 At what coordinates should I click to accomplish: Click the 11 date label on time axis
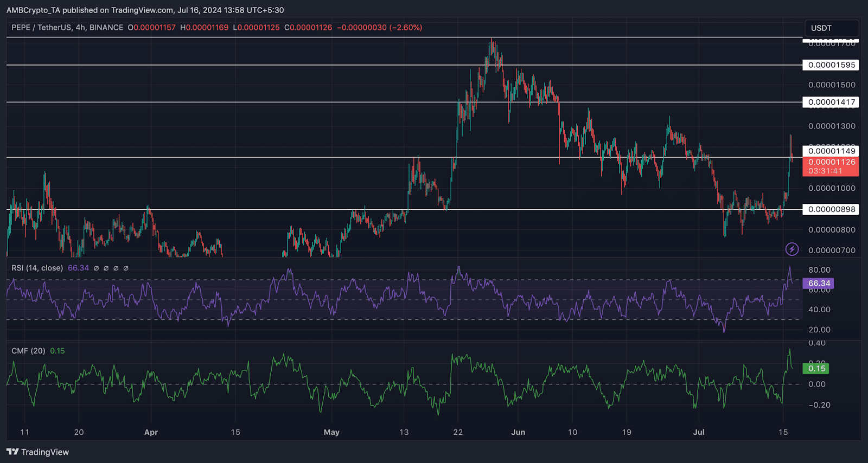click(x=24, y=432)
